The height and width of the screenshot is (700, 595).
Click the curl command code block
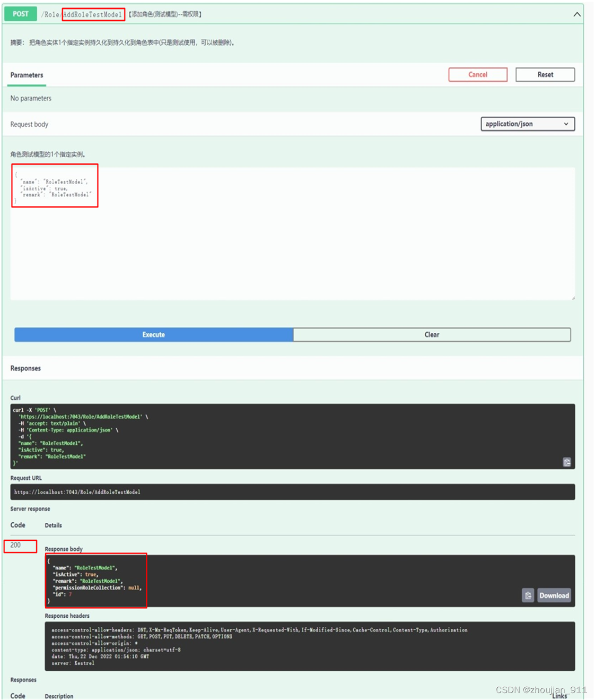[x=293, y=436]
